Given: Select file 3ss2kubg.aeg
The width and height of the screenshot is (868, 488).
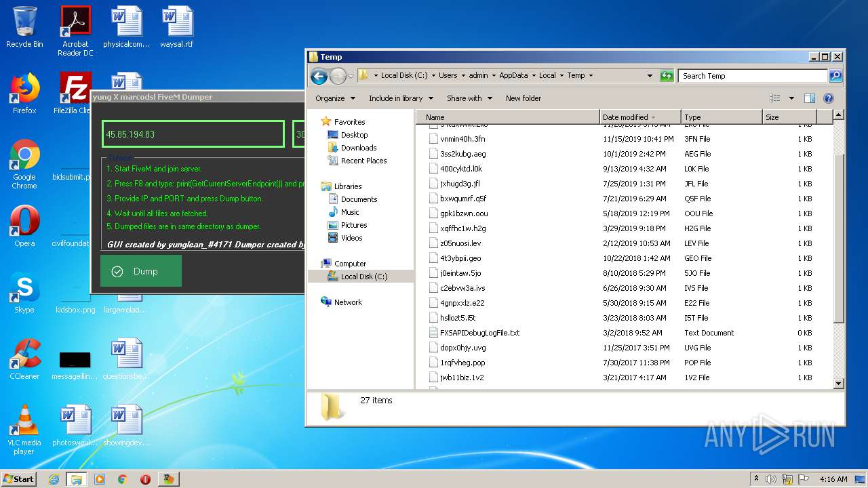Looking at the screenshot, I should [x=463, y=154].
